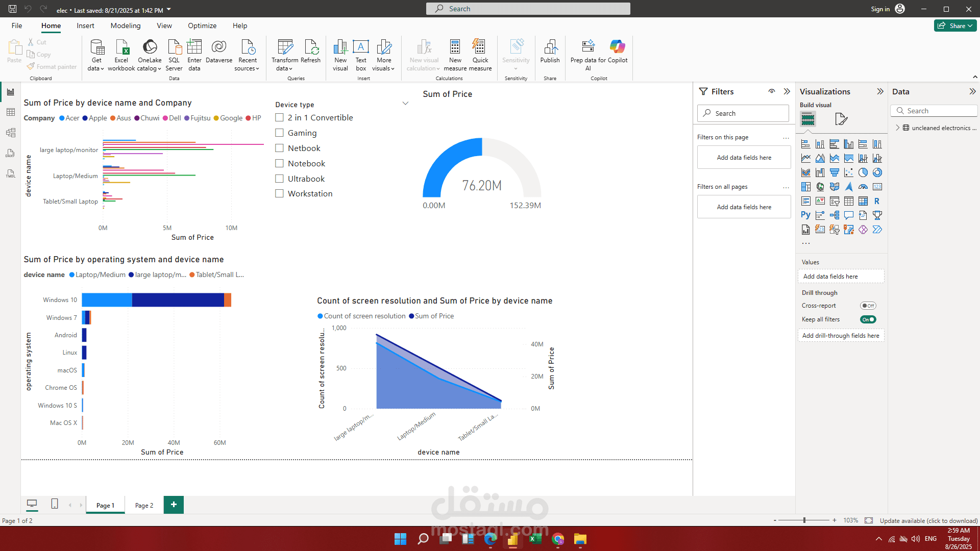Open Dataverse connector
The height and width of the screenshot is (551, 980).
coord(219,51)
